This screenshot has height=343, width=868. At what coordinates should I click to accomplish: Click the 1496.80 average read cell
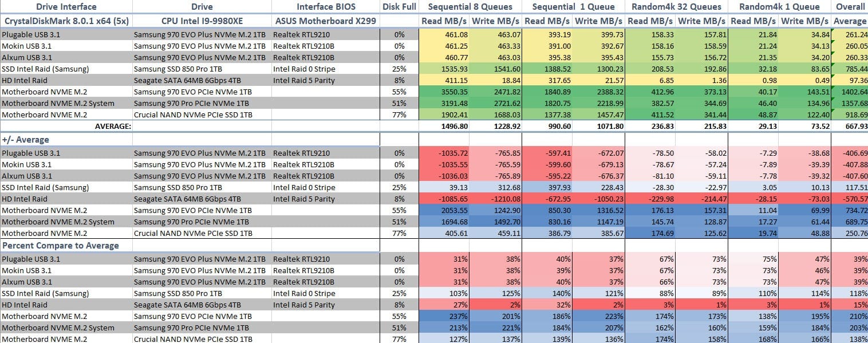444,126
